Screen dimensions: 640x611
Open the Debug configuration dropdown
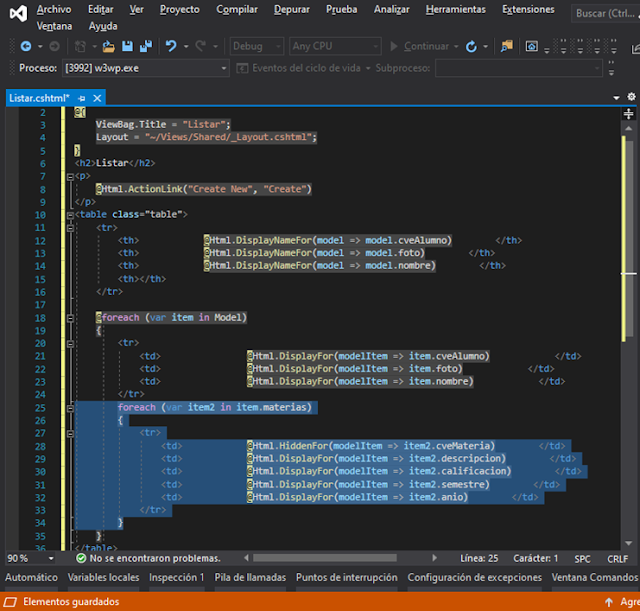point(255,46)
